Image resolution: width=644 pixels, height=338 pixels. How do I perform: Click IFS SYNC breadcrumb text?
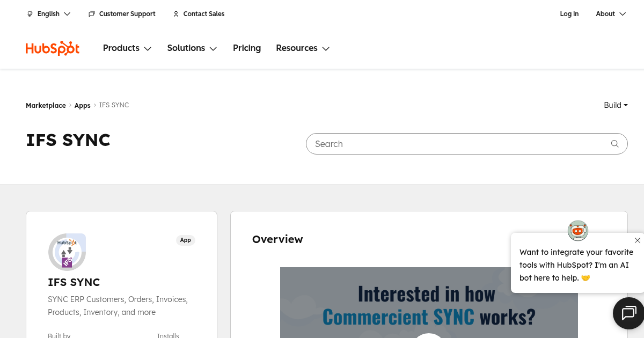114,105
